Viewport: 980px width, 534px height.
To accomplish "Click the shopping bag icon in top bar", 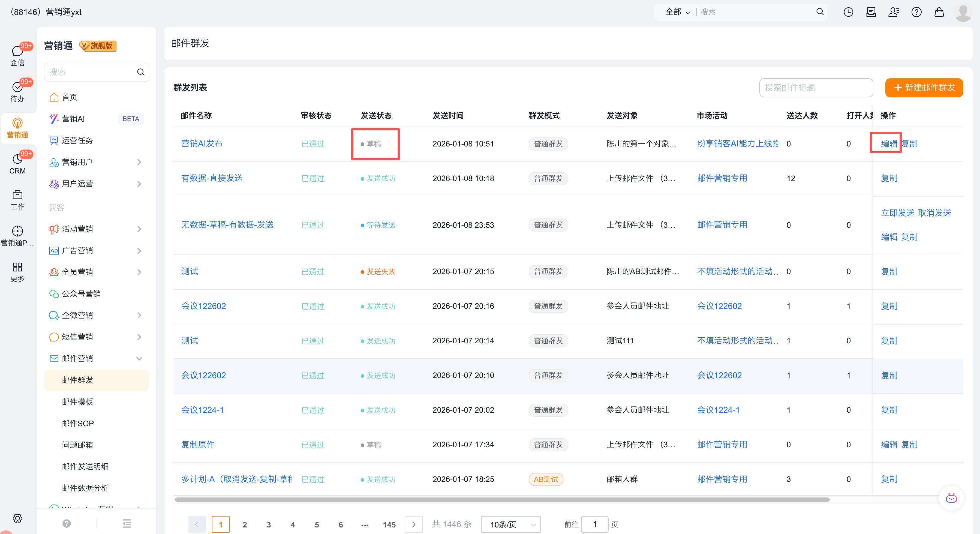I will click(x=939, y=12).
